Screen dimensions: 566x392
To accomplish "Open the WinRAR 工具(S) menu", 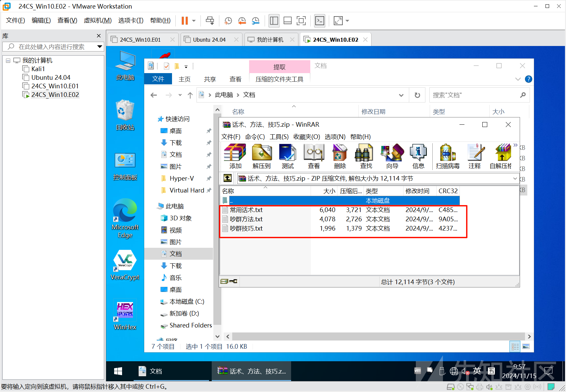I will [x=279, y=137].
